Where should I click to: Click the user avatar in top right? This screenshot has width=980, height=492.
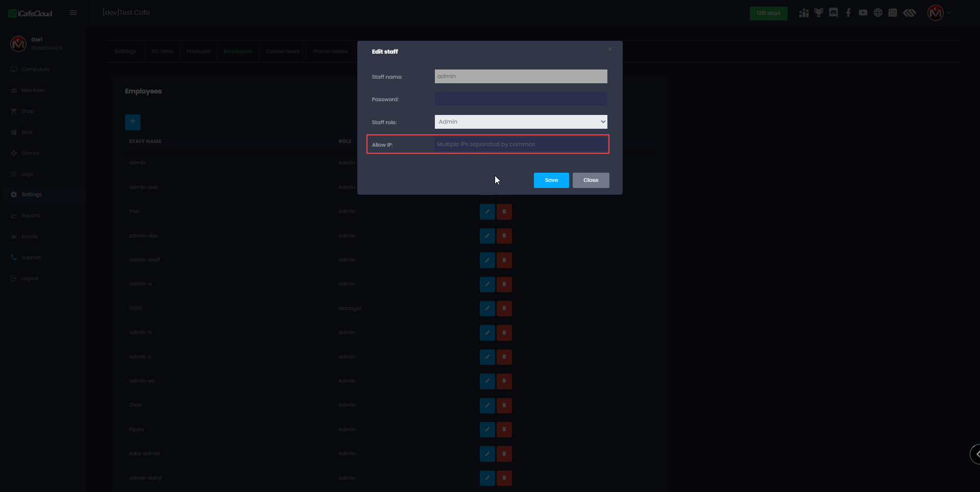pos(936,13)
